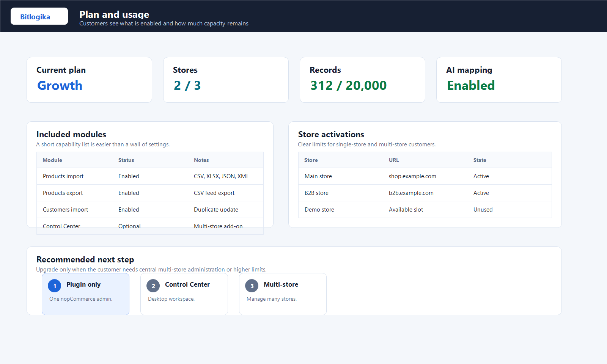Image resolution: width=607 pixels, height=364 pixels.
Task: Click the Included modules heading
Action: pos(71,134)
